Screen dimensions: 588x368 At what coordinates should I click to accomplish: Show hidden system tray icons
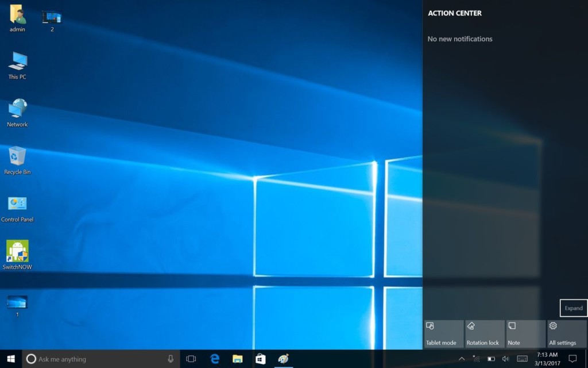pos(462,359)
